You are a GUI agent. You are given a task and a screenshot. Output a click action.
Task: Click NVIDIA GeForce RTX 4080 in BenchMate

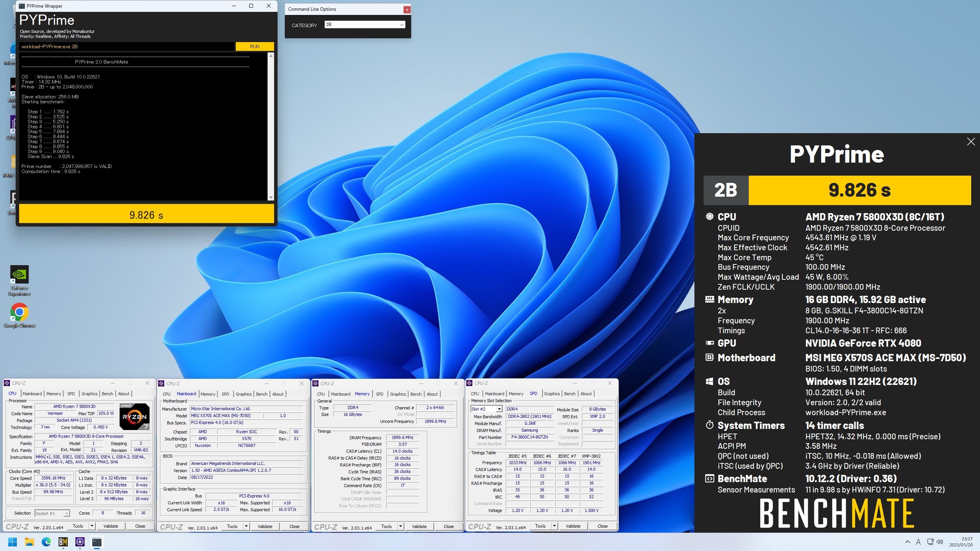[x=863, y=343]
